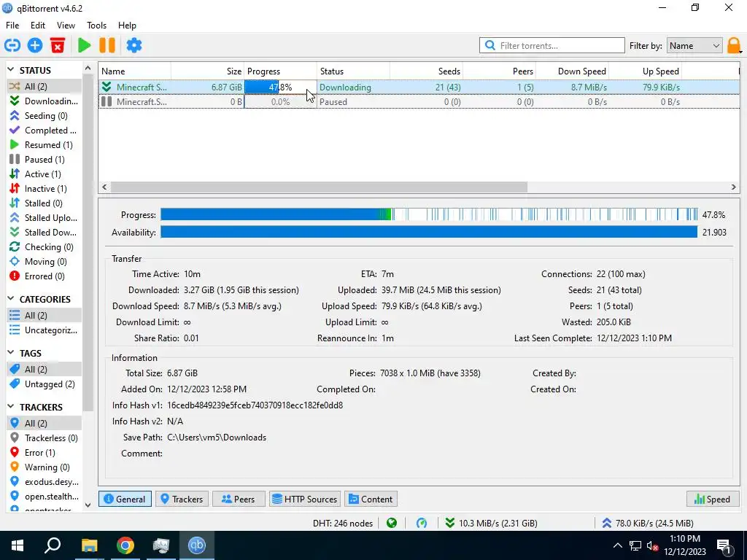Filter by Stalled Uploading status
Image resolution: width=747 pixels, height=560 pixels.
(44, 217)
